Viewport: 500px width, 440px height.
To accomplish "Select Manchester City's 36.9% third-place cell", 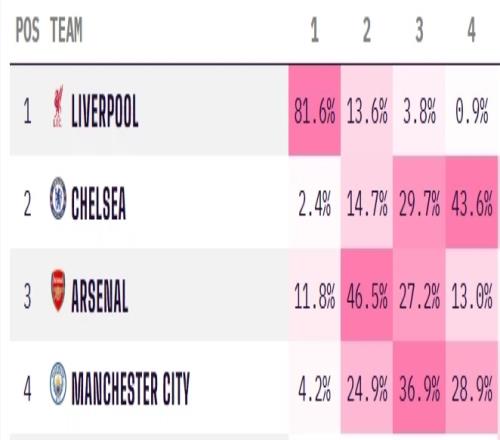I will coord(419,388).
